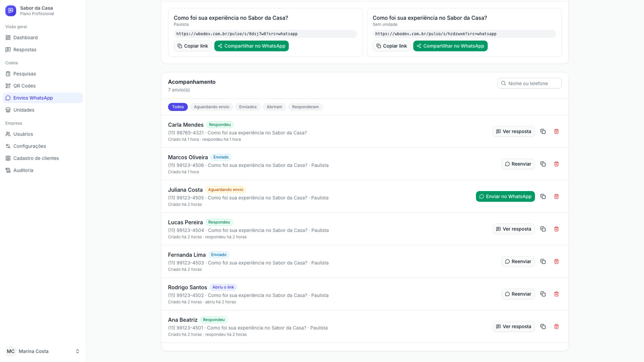Expand Marina Costa user menu

click(43, 351)
